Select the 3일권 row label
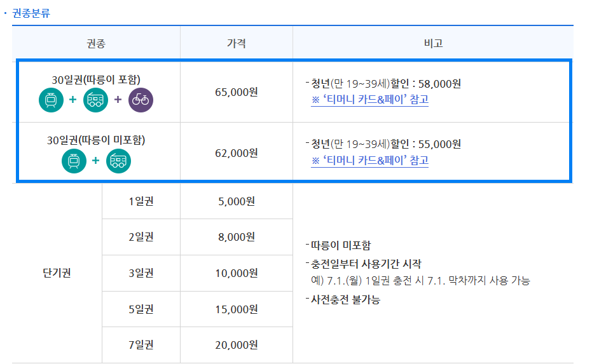The width and height of the screenshot is (592, 364). 141,273
